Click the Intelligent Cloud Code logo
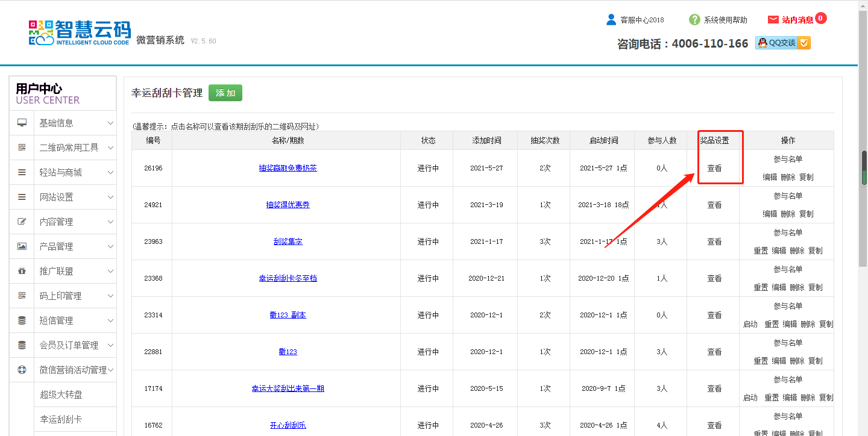 tap(79, 32)
